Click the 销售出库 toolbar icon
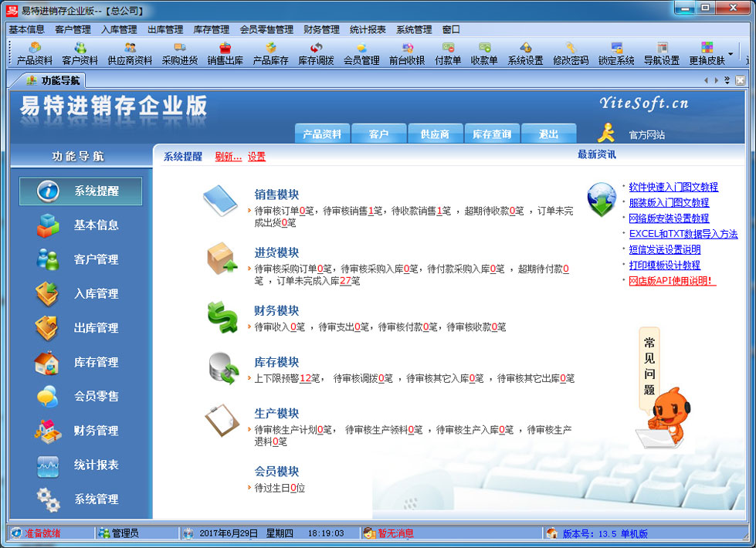 (x=225, y=53)
